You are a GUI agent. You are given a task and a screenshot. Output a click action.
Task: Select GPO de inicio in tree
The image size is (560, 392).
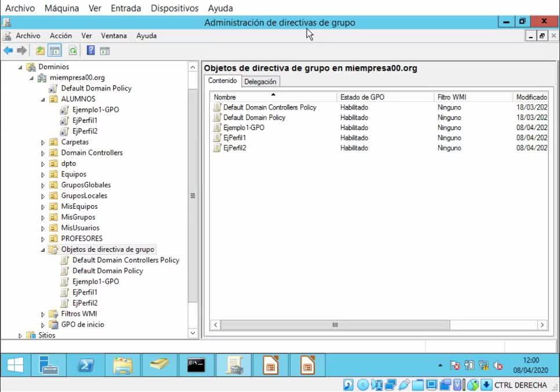(x=82, y=325)
